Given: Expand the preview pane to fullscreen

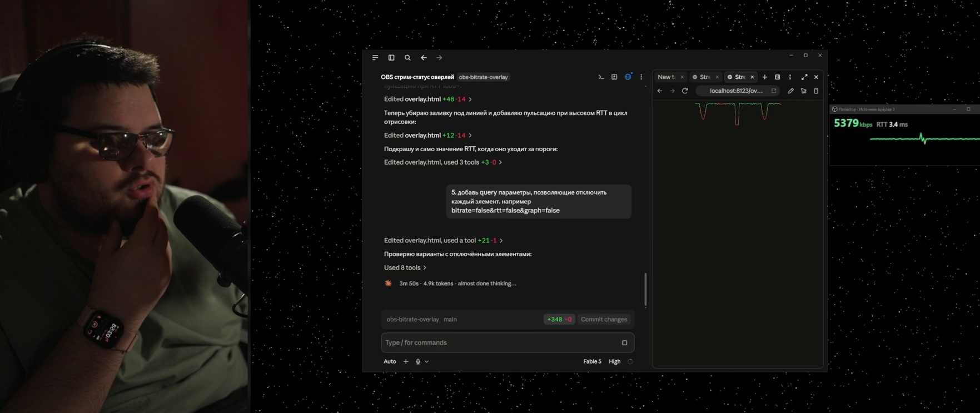Looking at the screenshot, I should point(804,77).
